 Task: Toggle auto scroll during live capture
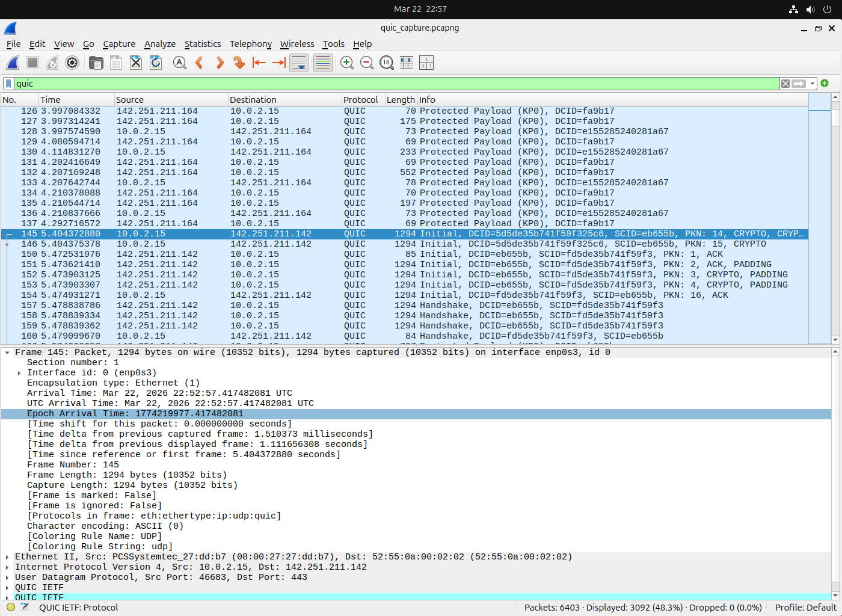pos(299,63)
